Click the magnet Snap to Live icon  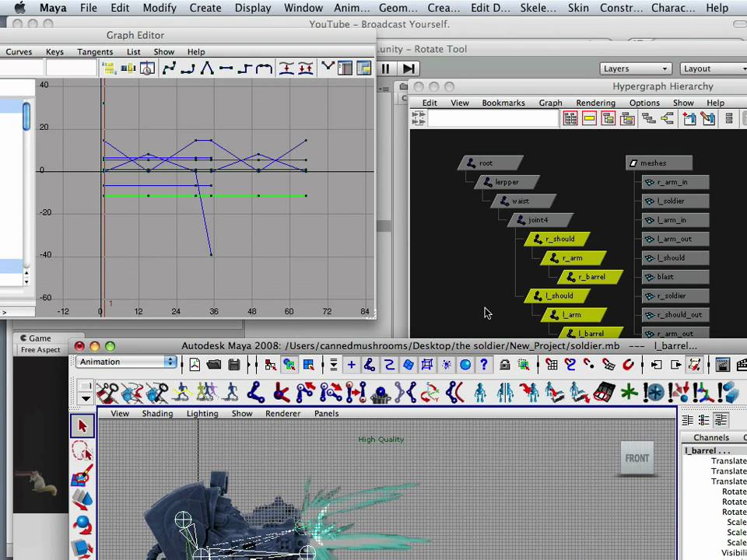pyautogui.click(x=629, y=365)
